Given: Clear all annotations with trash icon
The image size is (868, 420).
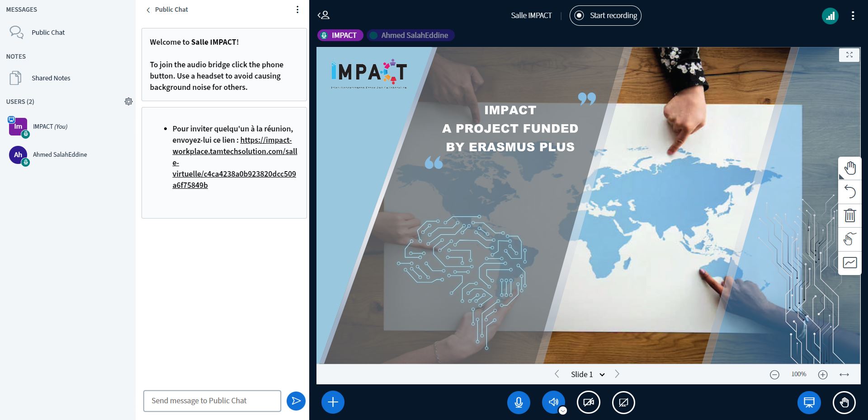Looking at the screenshot, I should tap(849, 215).
